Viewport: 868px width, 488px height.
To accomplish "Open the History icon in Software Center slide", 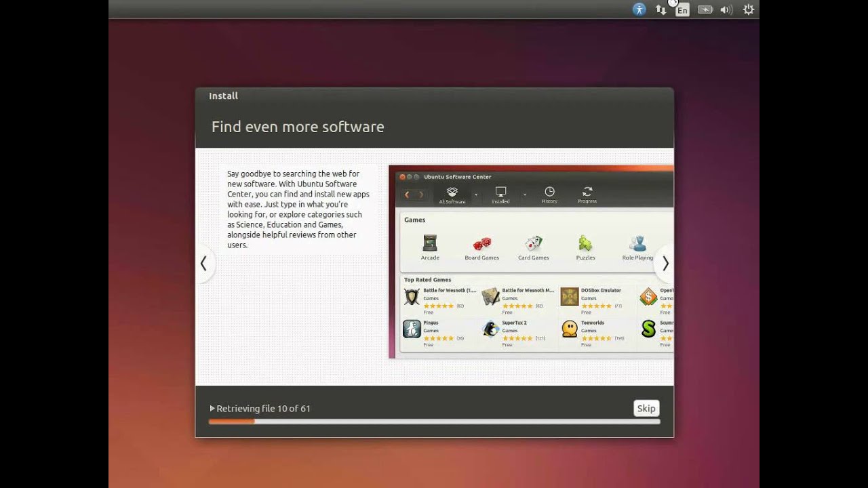I will pyautogui.click(x=549, y=195).
